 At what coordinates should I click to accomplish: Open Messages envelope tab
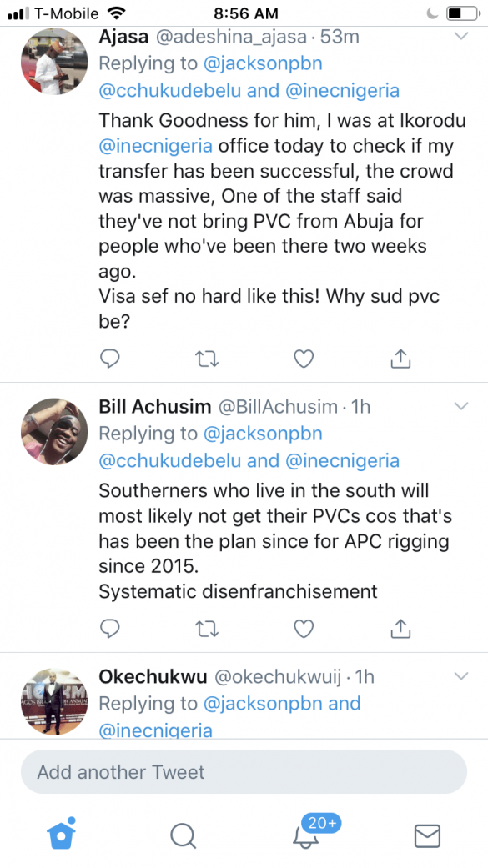427,835
